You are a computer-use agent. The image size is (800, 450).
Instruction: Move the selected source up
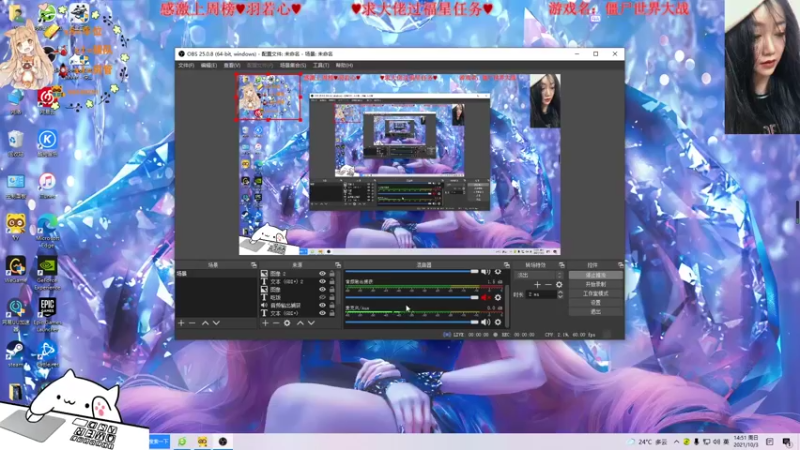pyautogui.click(x=300, y=323)
